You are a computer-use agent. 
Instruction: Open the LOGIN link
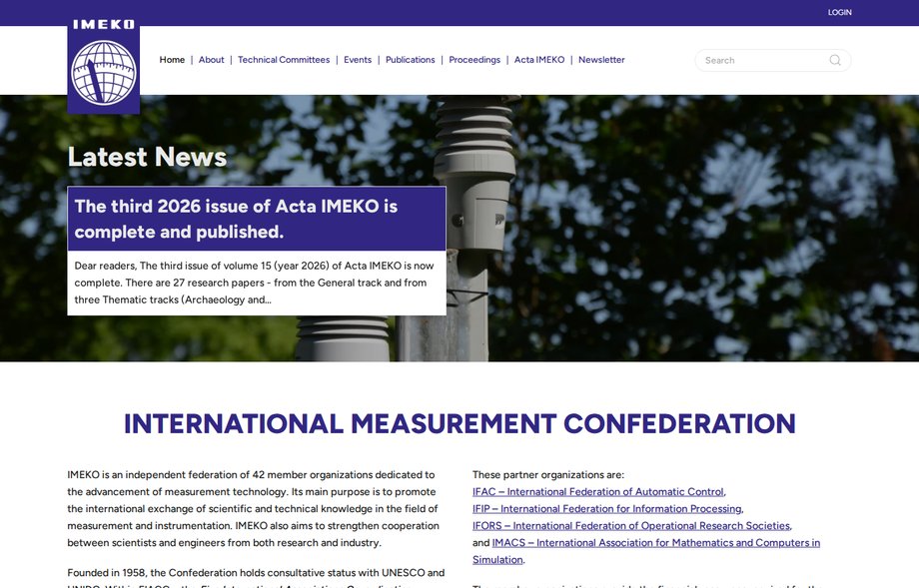click(x=839, y=12)
